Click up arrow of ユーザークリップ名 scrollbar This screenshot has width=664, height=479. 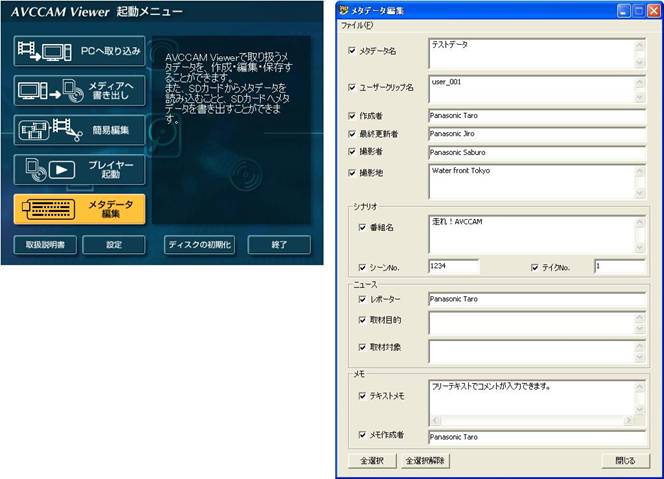click(x=639, y=82)
